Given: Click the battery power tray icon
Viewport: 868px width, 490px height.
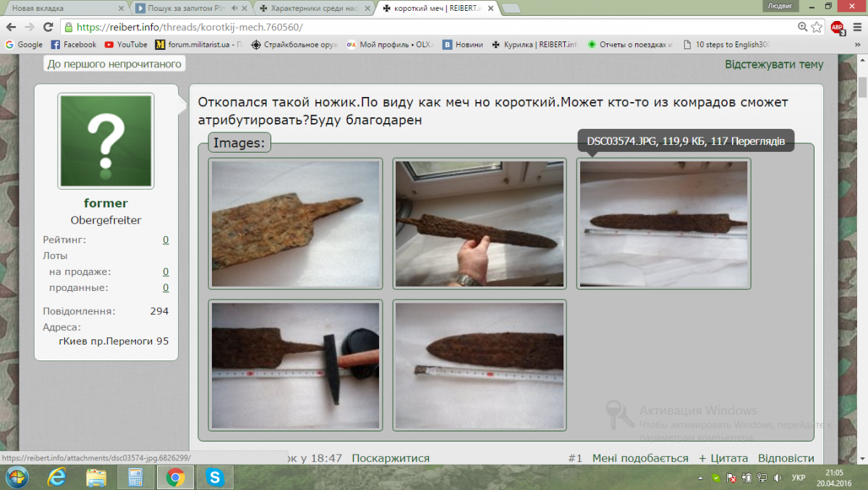Looking at the screenshot, I should pos(746,478).
